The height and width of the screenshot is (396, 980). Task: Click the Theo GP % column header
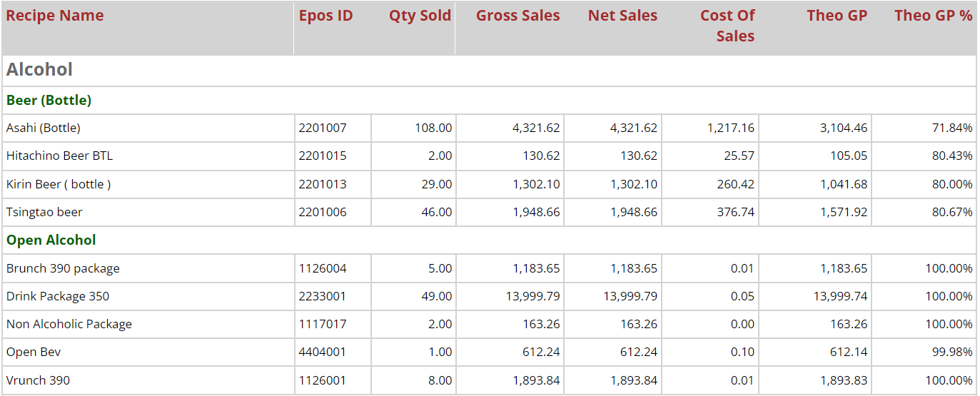933,16
